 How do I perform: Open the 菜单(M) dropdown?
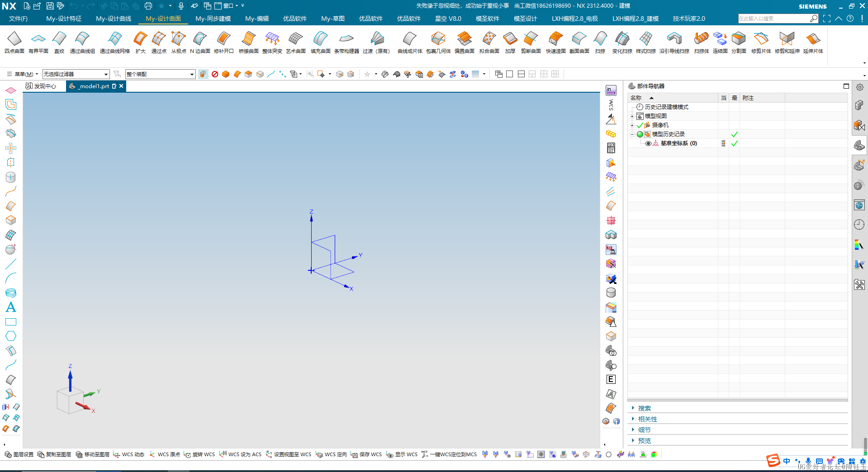tap(23, 74)
